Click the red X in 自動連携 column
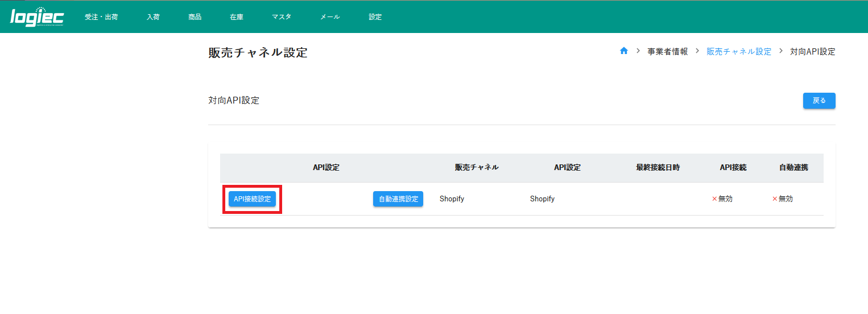Image resolution: width=868 pixels, height=314 pixels. pyautogui.click(x=775, y=199)
